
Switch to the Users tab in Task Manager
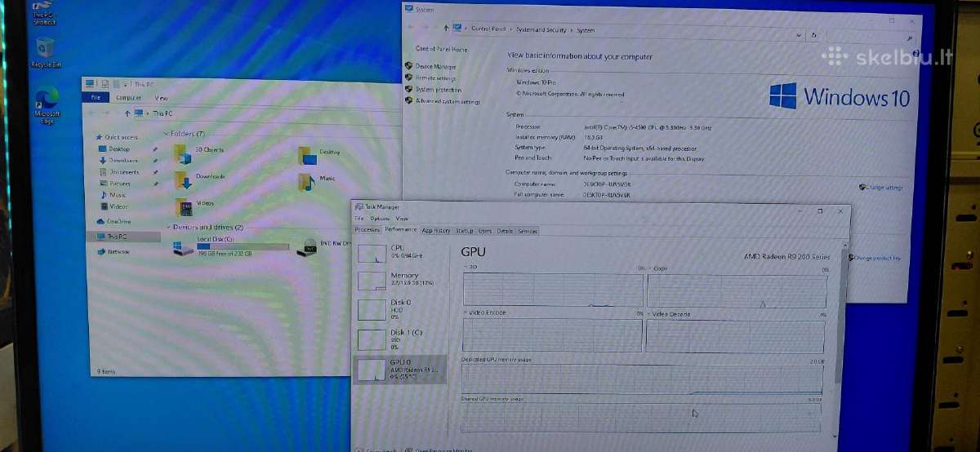[x=485, y=231]
